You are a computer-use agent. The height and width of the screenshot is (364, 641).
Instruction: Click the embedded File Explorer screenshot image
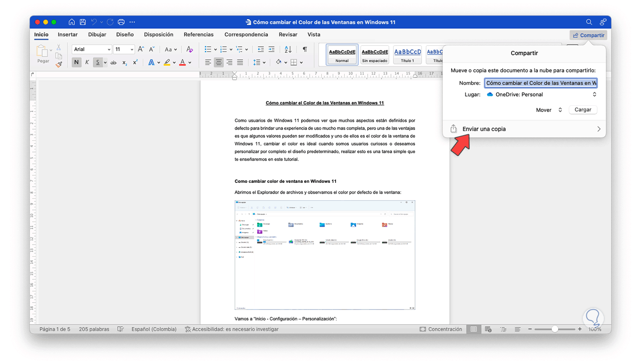(325, 255)
